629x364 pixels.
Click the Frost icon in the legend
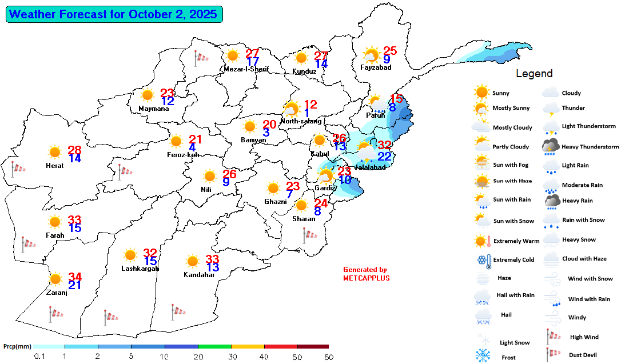tap(483, 355)
